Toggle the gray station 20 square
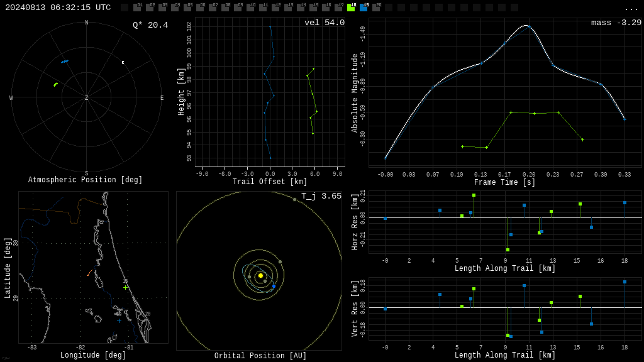 coord(376,8)
